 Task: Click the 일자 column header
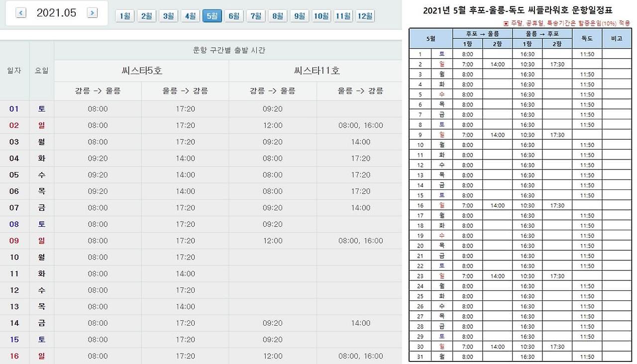[14, 71]
